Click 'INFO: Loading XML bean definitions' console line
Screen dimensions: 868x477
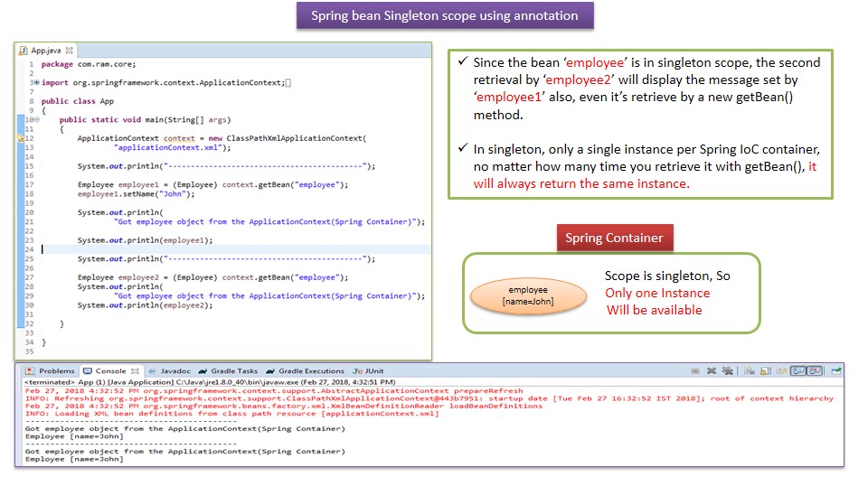point(232,414)
